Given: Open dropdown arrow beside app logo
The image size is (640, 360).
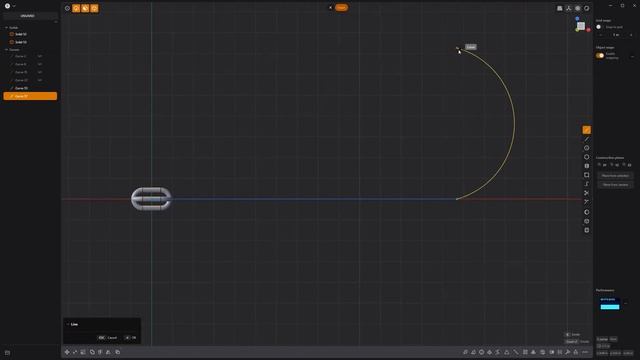Looking at the screenshot, I should (14, 6).
